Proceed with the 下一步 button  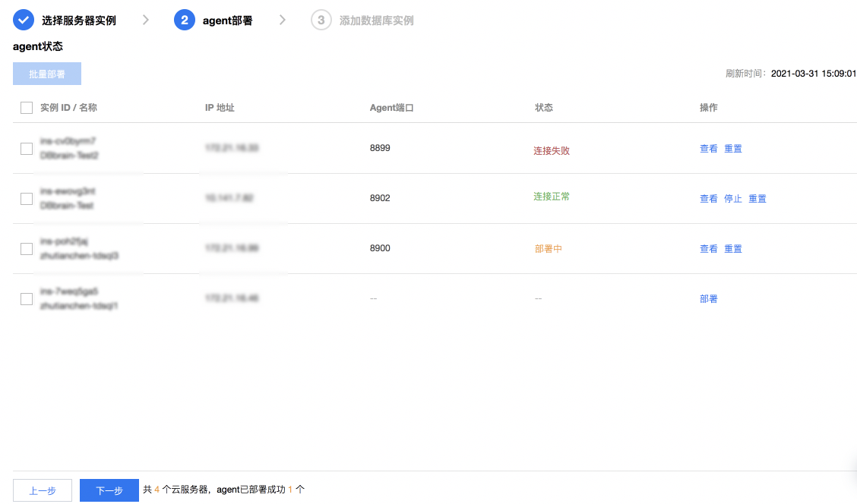pyautogui.click(x=109, y=490)
